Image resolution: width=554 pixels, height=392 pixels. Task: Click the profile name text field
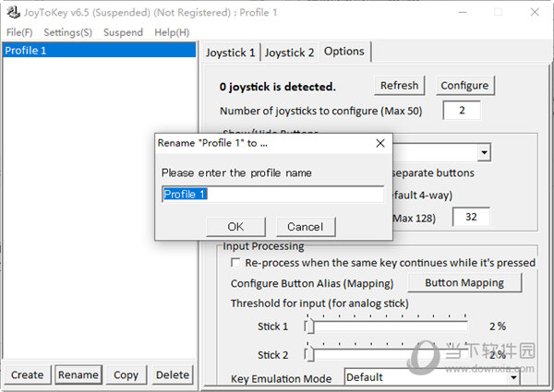click(272, 194)
